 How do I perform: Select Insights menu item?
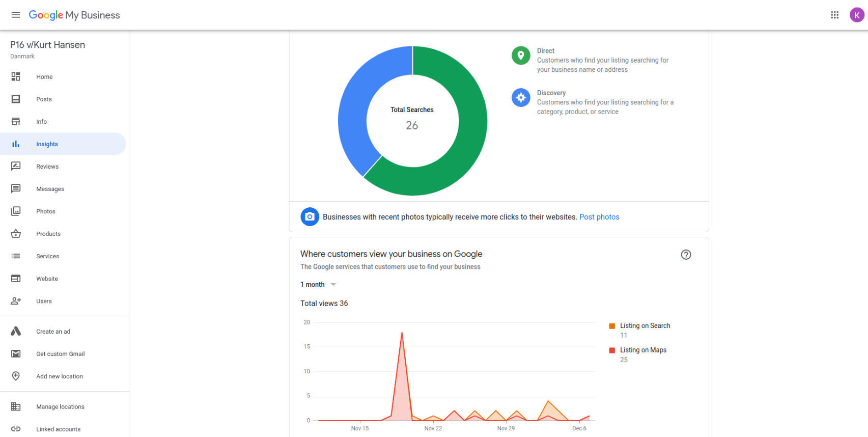click(63, 144)
